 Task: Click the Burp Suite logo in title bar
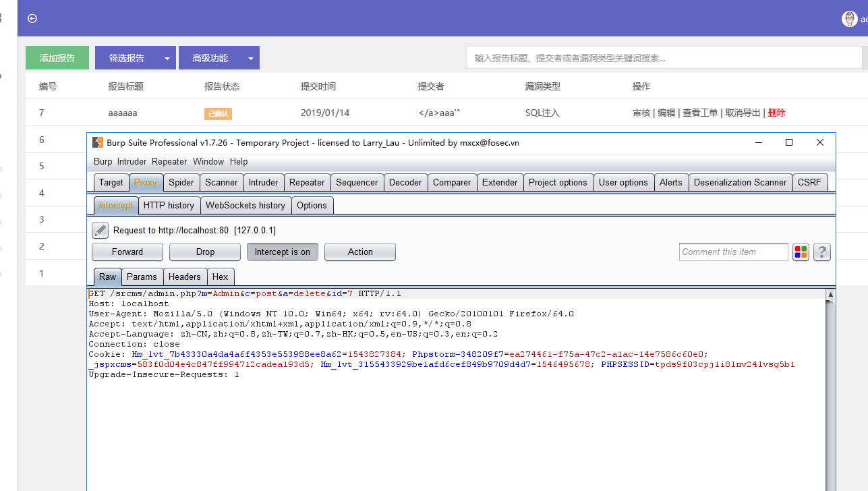point(98,143)
